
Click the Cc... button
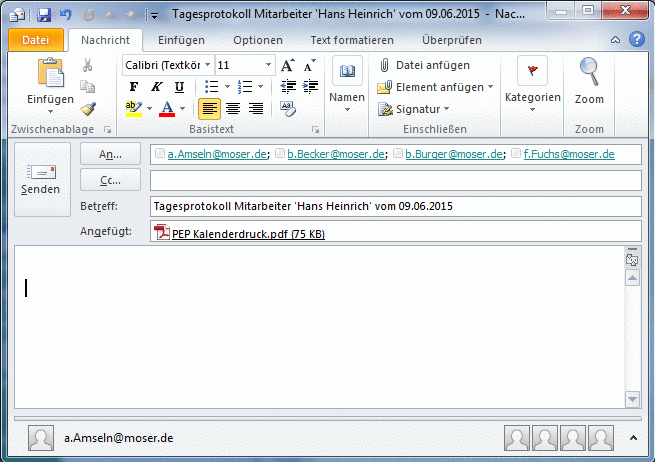[x=110, y=180]
